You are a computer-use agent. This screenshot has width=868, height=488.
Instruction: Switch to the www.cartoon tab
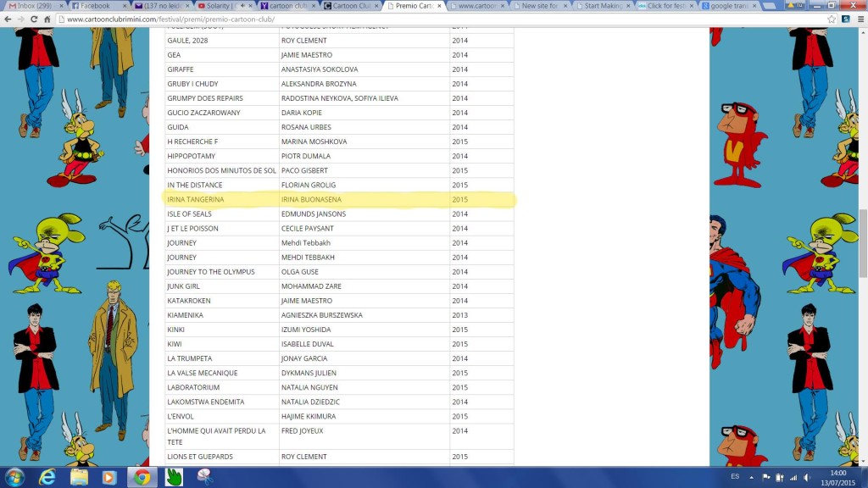click(477, 6)
